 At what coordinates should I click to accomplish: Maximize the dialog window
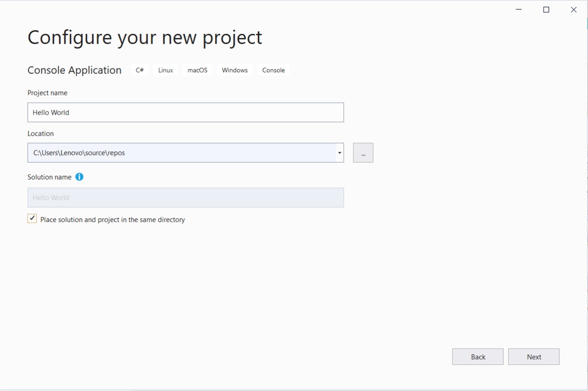[546, 10]
